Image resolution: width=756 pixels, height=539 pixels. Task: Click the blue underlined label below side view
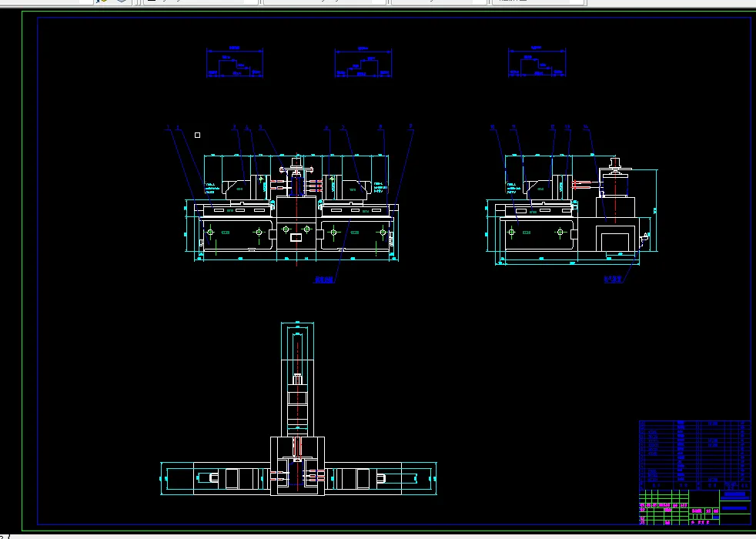614,280
